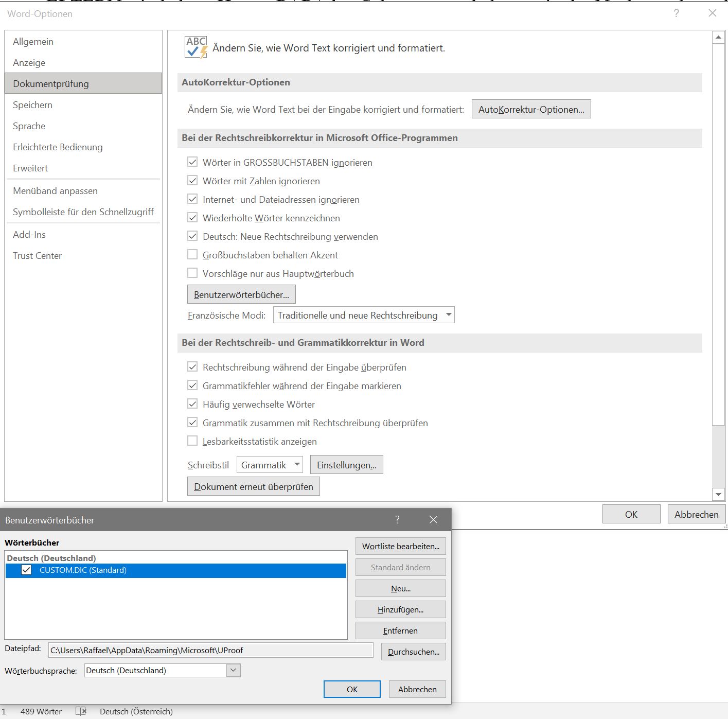Toggle Grammatik zusammen mit Rechtschreibung überprüfen

pyautogui.click(x=192, y=423)
